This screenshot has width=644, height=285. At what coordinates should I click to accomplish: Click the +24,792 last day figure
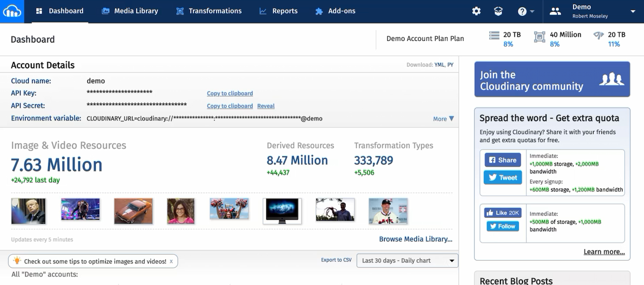coord(35,180)
